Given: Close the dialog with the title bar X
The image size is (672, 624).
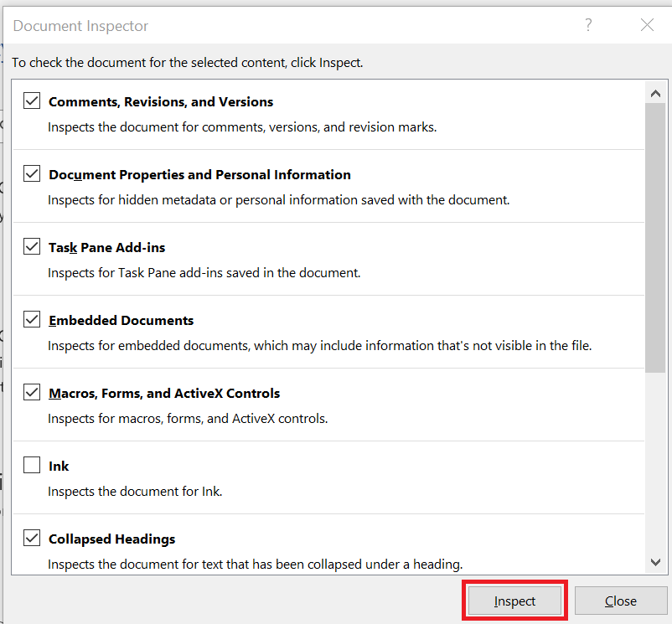Looking at the screenshot, I should tap(647, 25).
